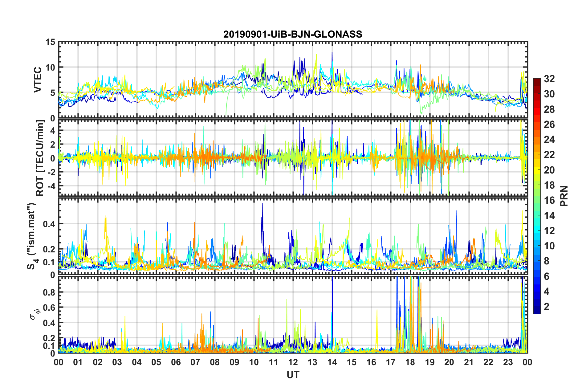Click the colorbar tick label 14
This screenshot has width=586, height=392.
click(x=549, y=215)
